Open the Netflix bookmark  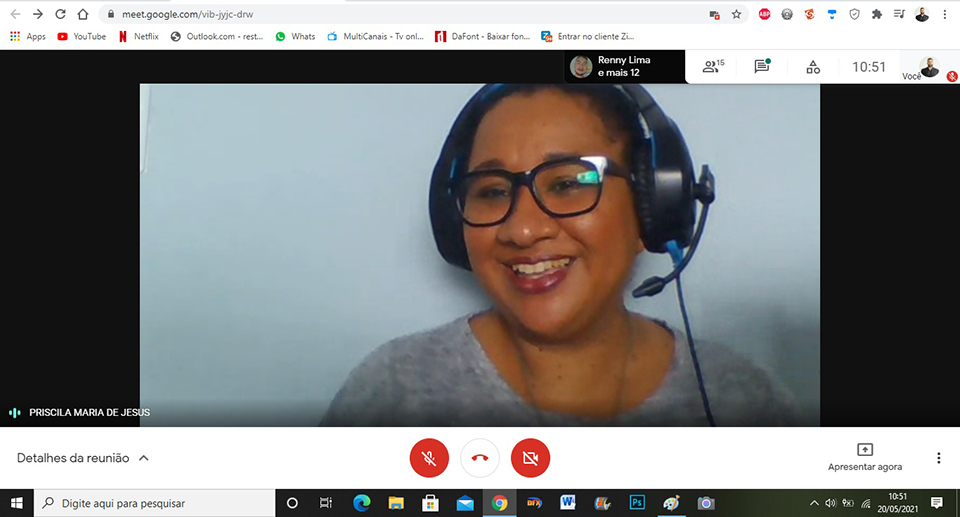coord(139,37)
